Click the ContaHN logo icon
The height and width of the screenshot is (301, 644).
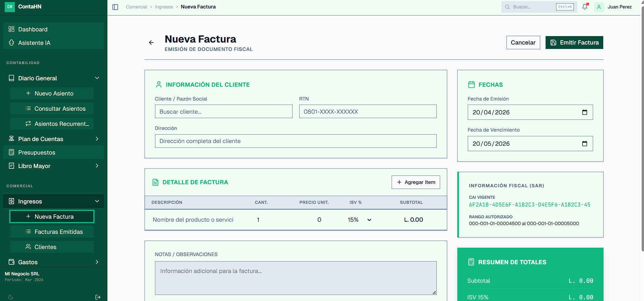pos(10,7)
